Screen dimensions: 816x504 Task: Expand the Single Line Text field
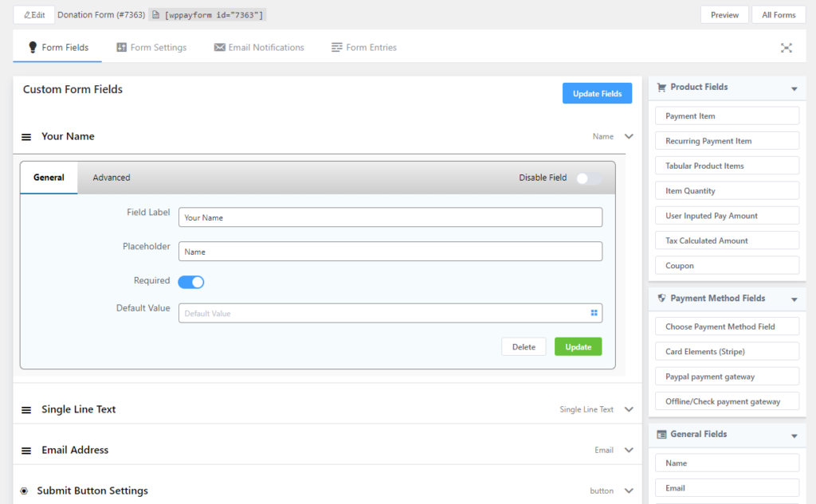(629, 409)
